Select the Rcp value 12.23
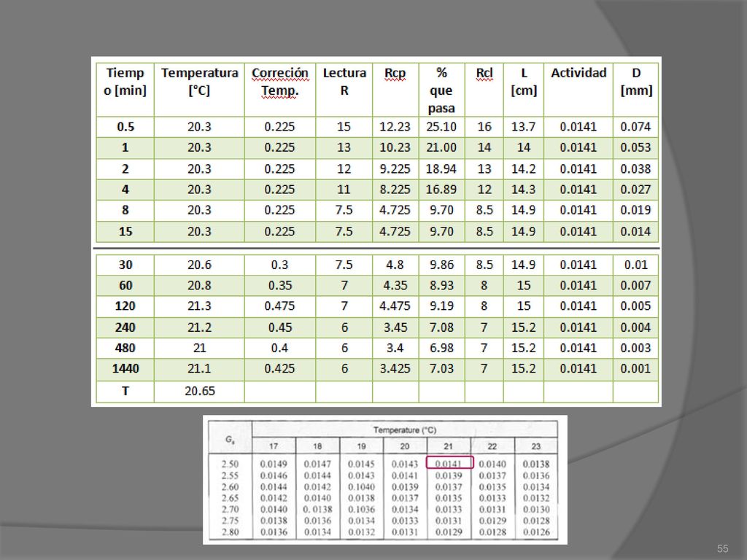The width and height of the screenshot is (747, 560). click(395, 127)
